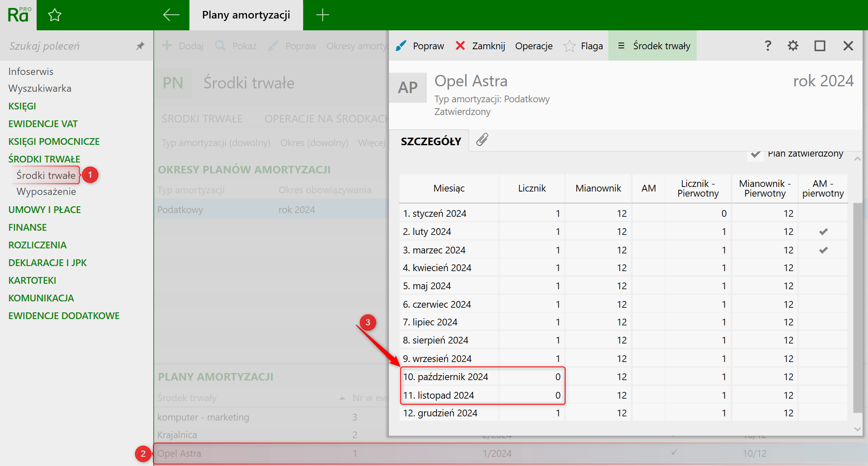
Task: Expand the ŚRODKI TRWAŁE section
Action: tap(44, 159)
